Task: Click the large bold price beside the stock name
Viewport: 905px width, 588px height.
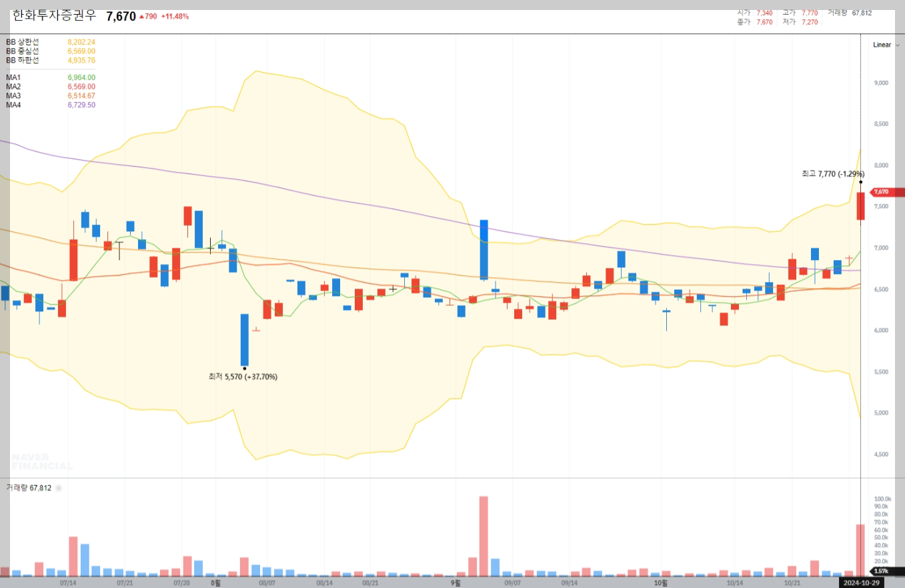Action: (x=121, y=15)
